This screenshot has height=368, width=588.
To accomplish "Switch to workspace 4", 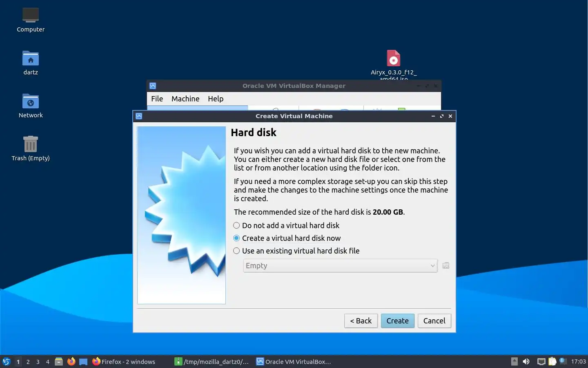I will (47, 361).
